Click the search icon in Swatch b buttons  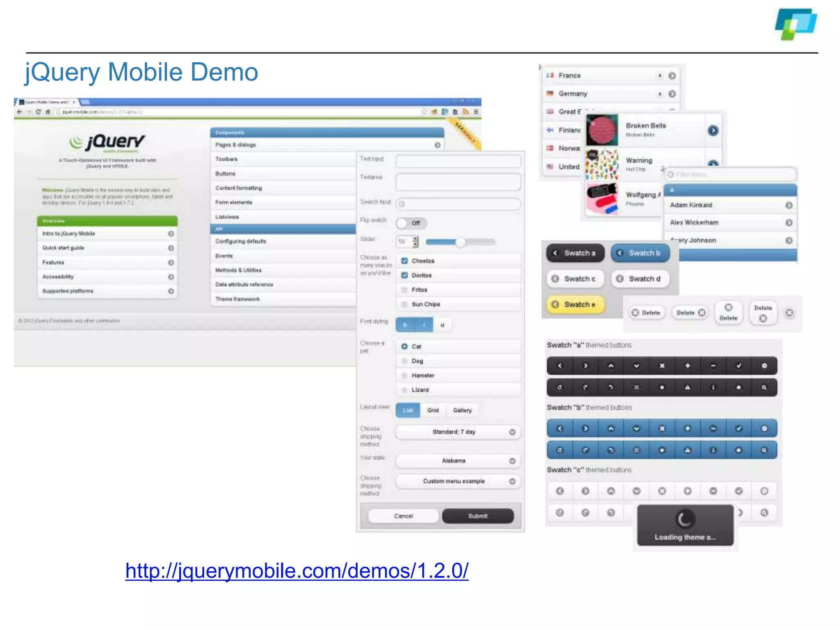coord(764,450)
